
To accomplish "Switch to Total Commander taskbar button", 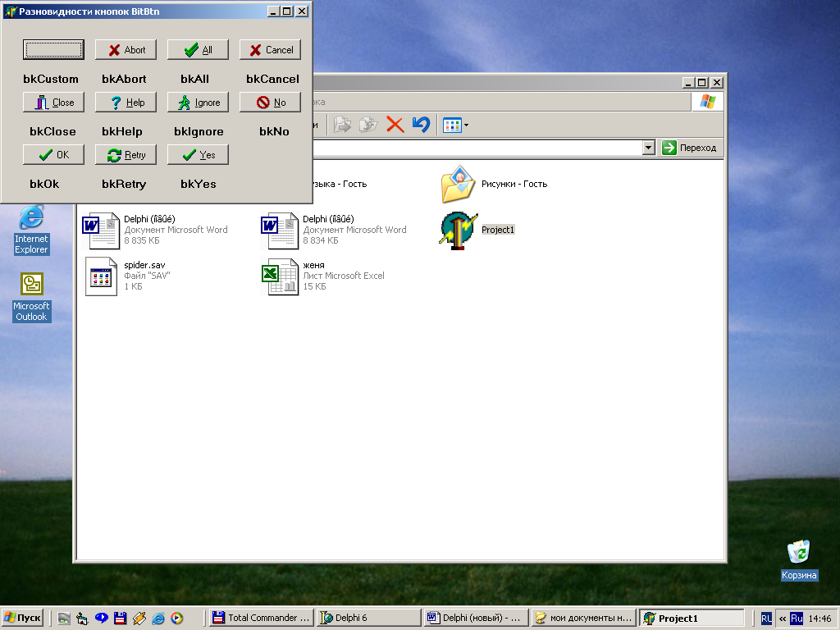I will coord(261,618).
